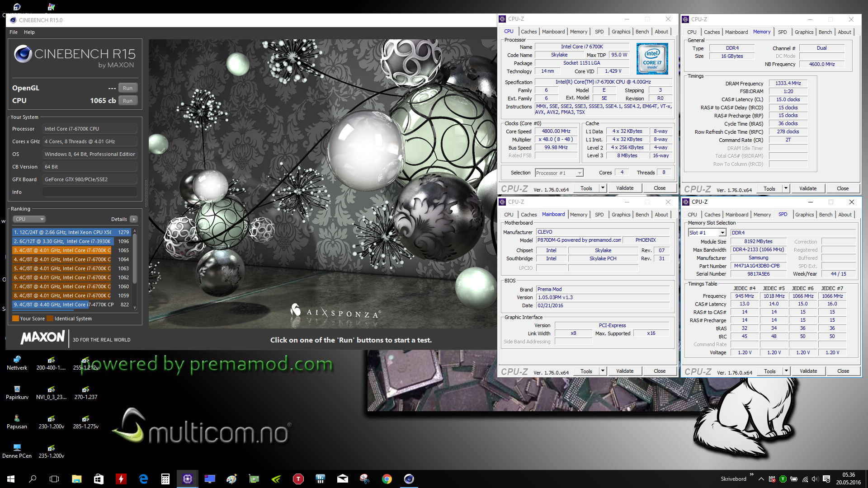Viewport: 868px width, 488px height.
Task: Click the CPU-Z icon in the taskbar
Action: click(187, 479)
